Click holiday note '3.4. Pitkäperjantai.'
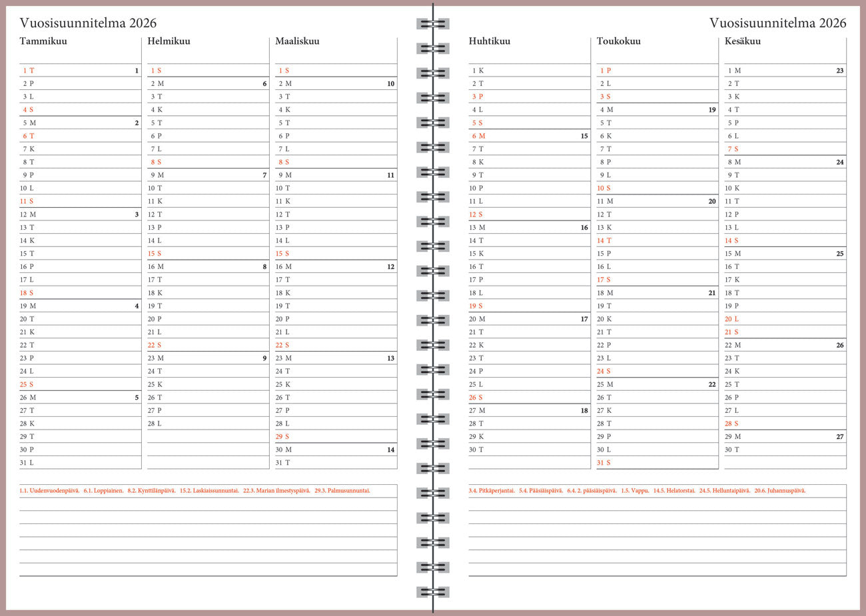Viewport: 866px width, 616px height. 492,491
